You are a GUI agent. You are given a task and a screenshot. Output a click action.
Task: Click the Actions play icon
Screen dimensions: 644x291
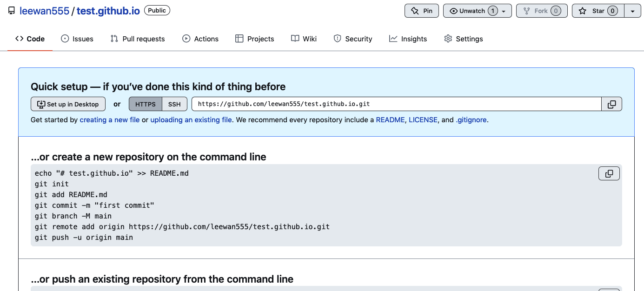tap(186, 39)
